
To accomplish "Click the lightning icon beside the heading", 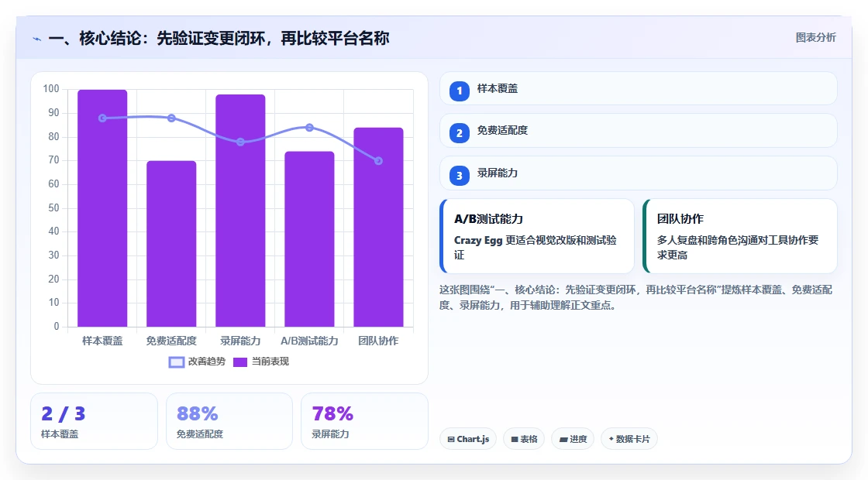I will tap(37, 39).
